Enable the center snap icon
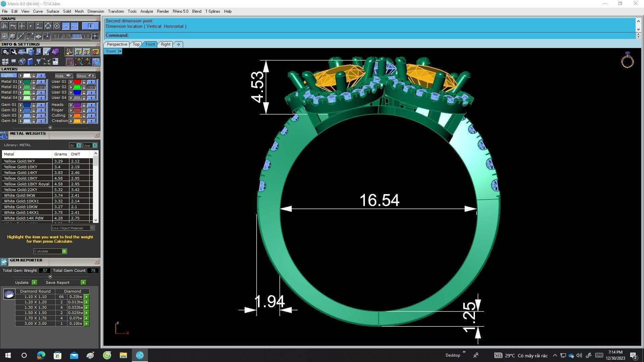 (x=57, y=26)
